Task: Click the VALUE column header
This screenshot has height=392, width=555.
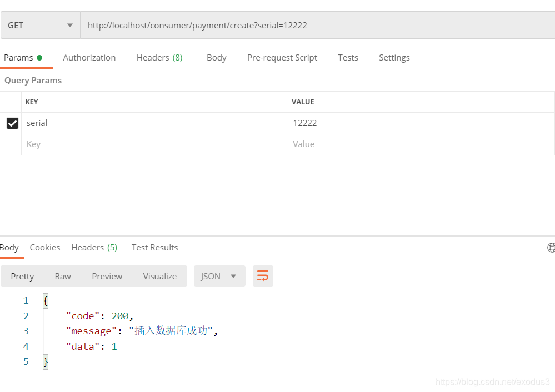Action: pyautogui.click(x=303, y=102)
